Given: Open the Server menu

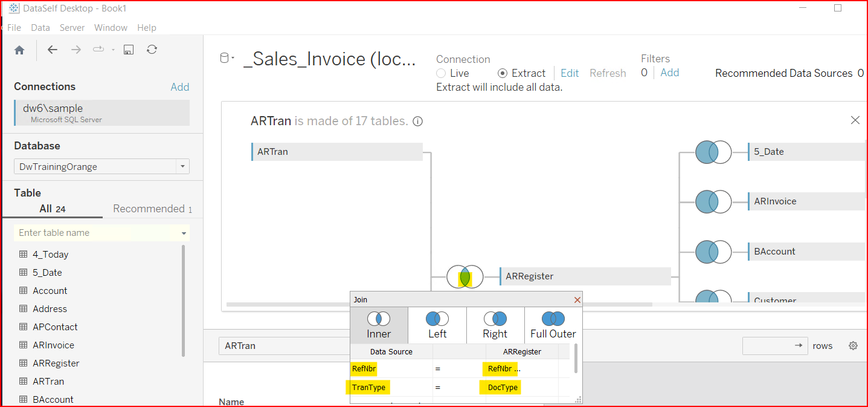Looking at the screenshot, I should 72,28.
